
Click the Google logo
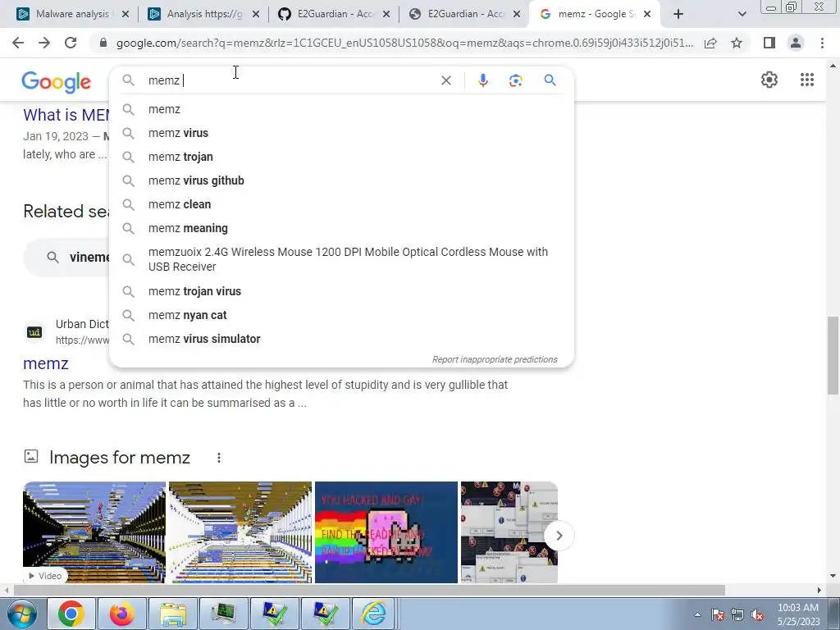click(x=57, y=82)
